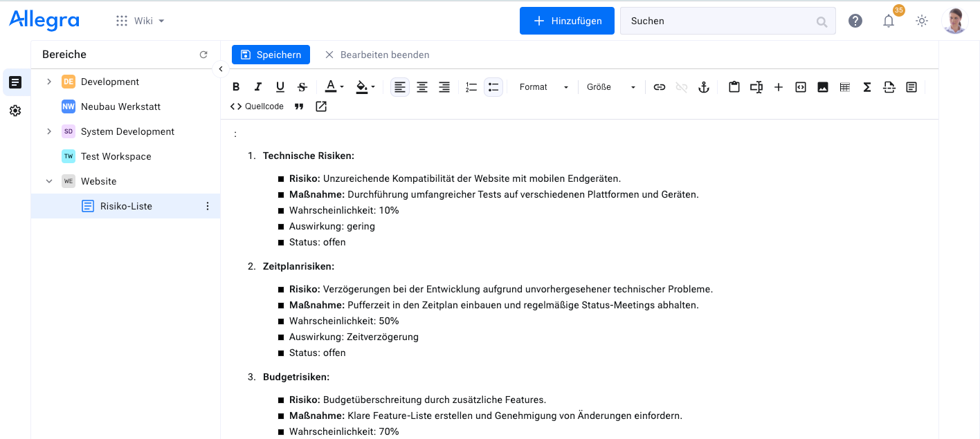Refresh the Bereiche panel
980x439 pixels.
tap(203, 55)
